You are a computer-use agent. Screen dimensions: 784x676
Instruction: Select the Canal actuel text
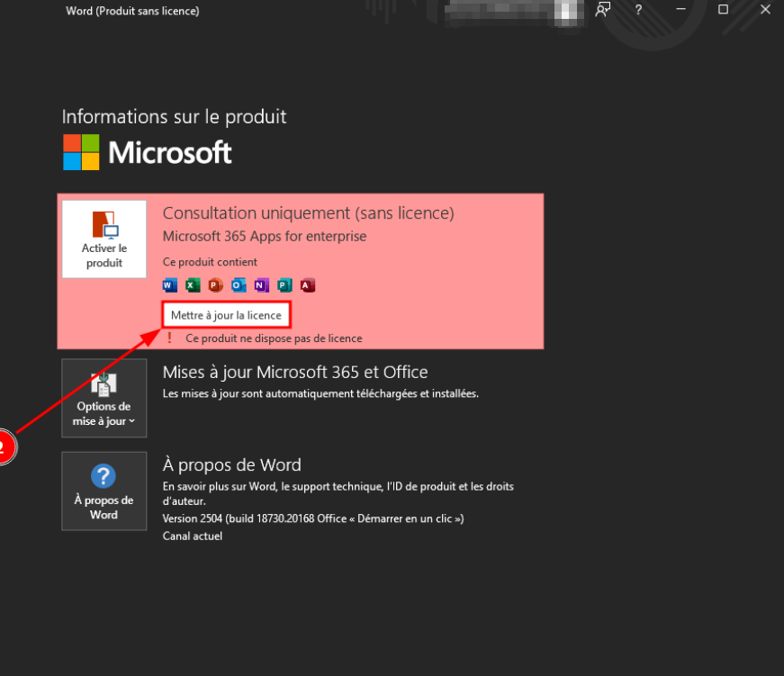(x=193, y=536)
